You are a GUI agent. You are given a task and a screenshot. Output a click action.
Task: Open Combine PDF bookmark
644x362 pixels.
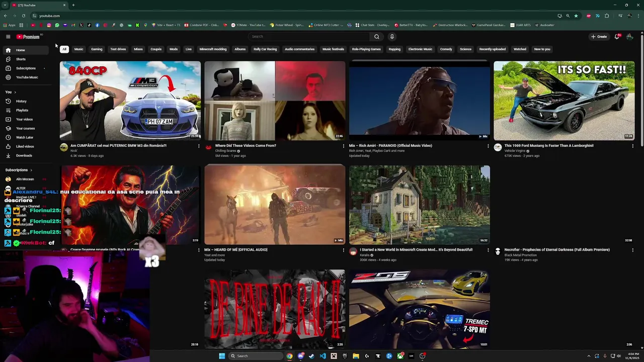[x=201, y=25]
